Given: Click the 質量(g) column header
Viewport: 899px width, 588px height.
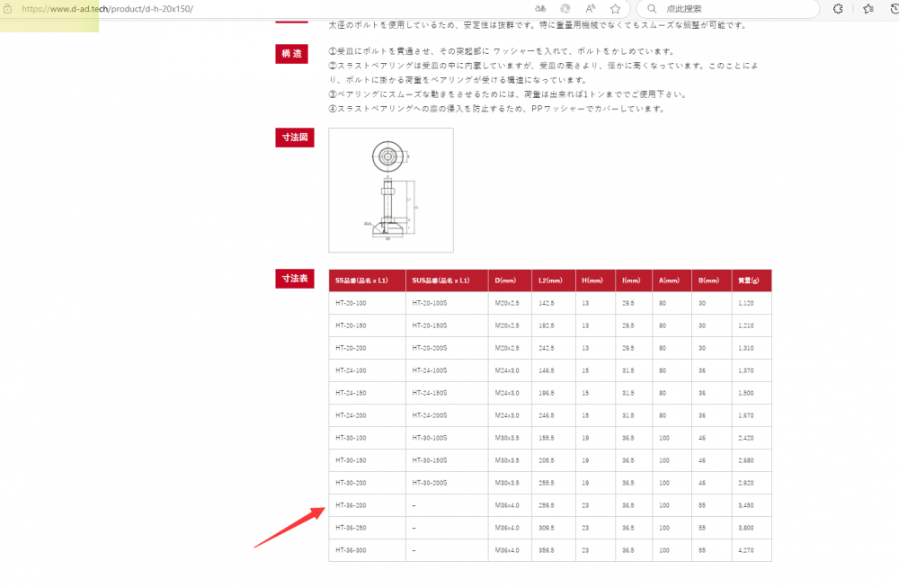Looking at the screenshot, I should [752, 280].
